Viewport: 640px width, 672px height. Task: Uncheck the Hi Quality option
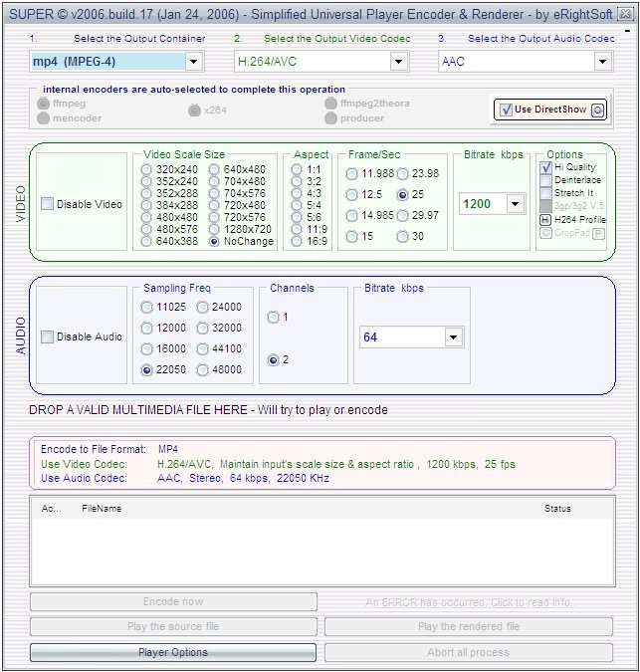pyautogui.click(x=545, y=167)
